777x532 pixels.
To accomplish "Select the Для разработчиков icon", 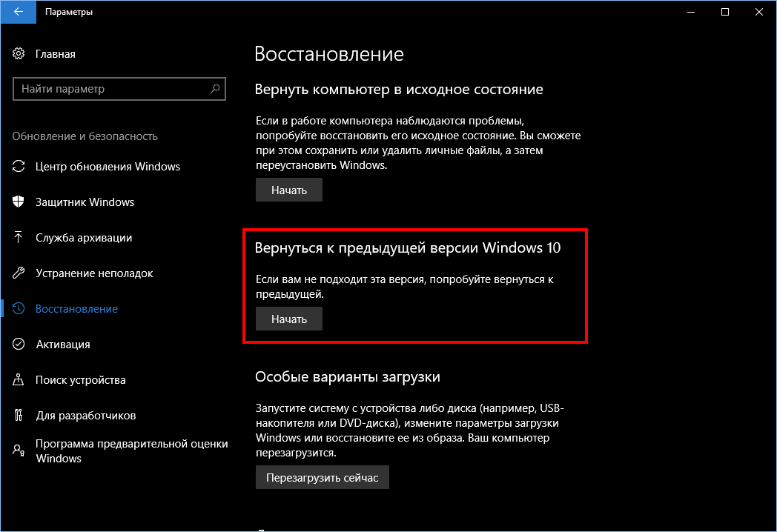I will click(x=20, y=415).
